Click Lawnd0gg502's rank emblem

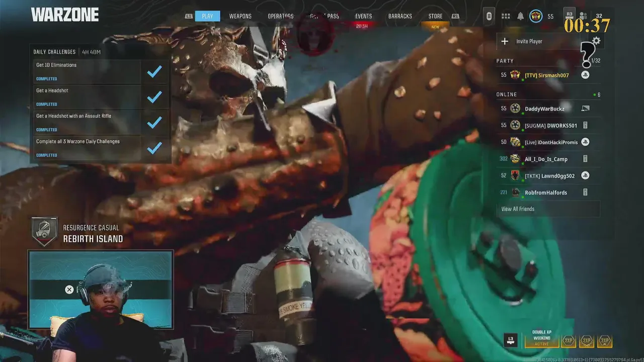pyautogui.click(x=515, y=175)
